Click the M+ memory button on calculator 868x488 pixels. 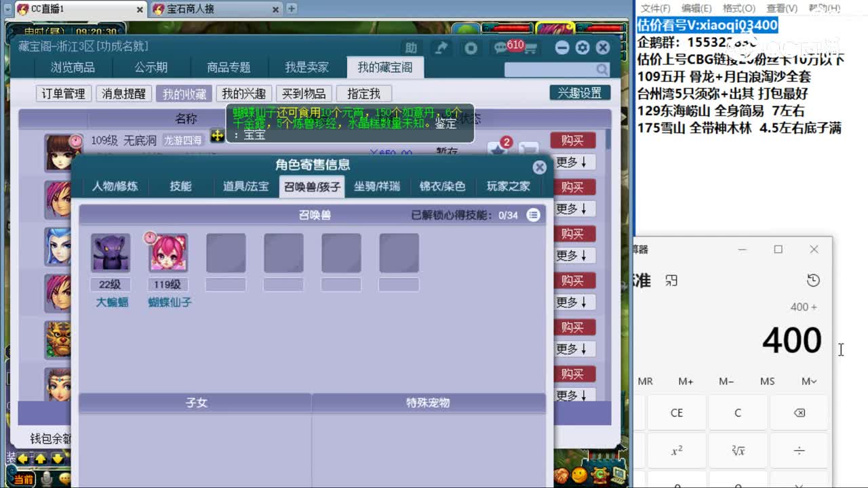tap(686, 381)
